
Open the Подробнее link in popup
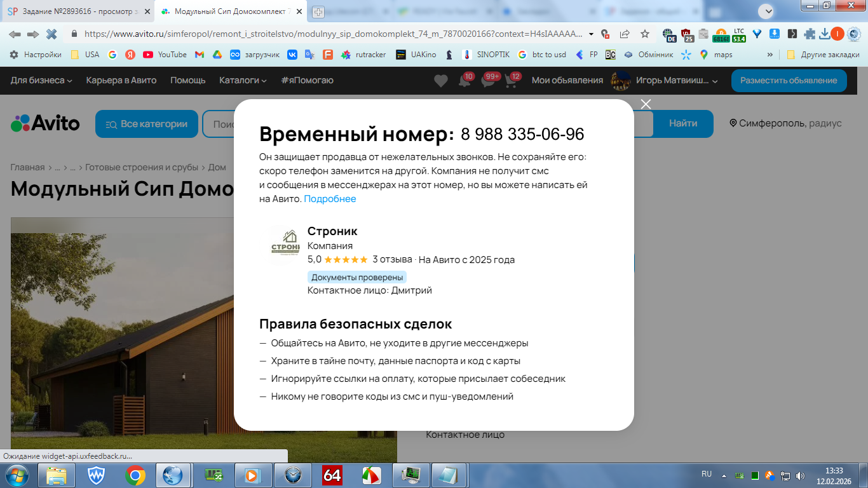[330, 199]
